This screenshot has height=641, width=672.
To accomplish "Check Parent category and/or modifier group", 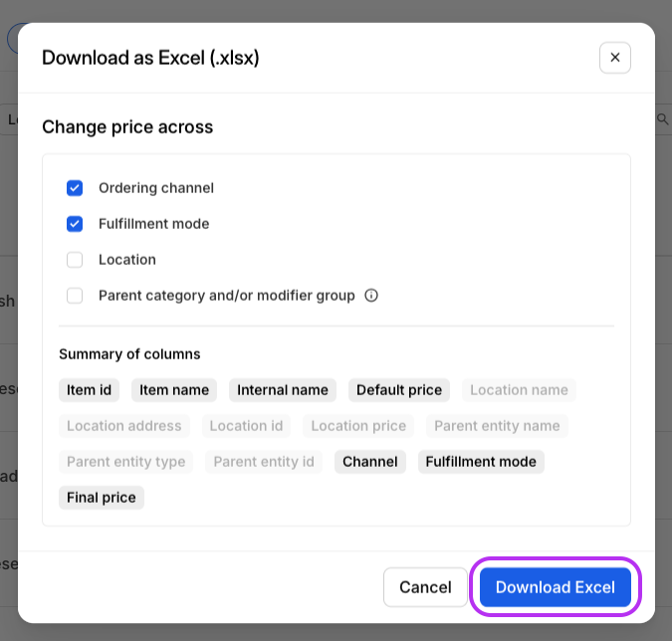I will (x=75, y=296).
